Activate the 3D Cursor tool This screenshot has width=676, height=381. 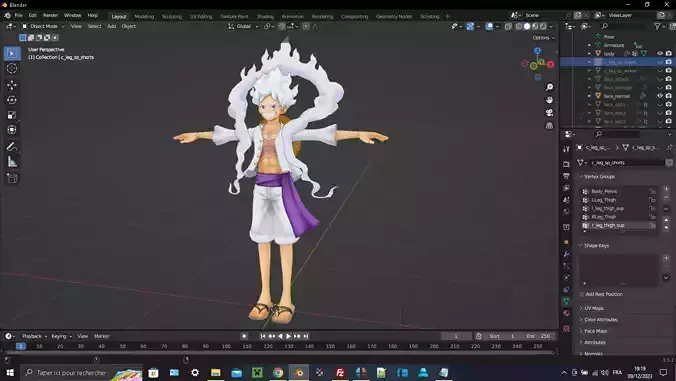(x=12, y=69)
